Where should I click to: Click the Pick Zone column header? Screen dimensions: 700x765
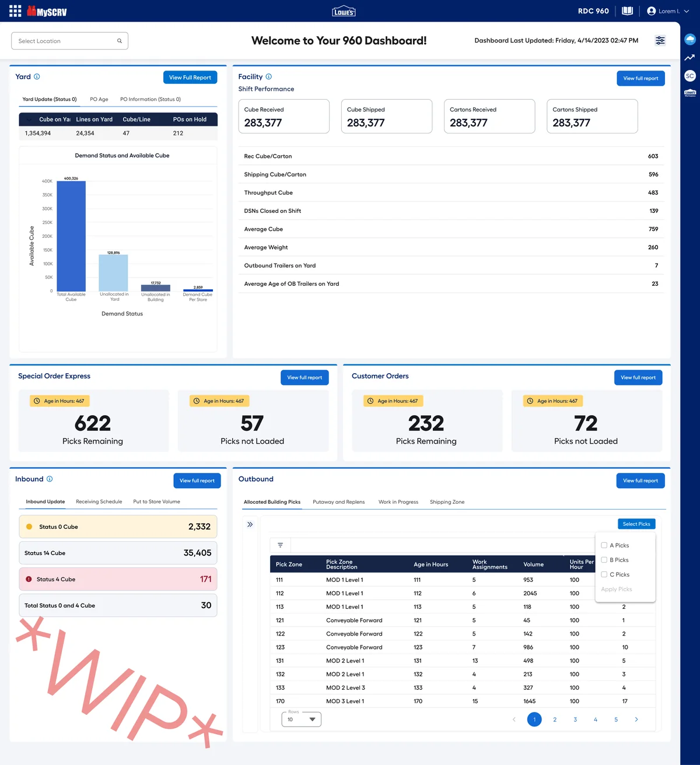click(289, 564)
